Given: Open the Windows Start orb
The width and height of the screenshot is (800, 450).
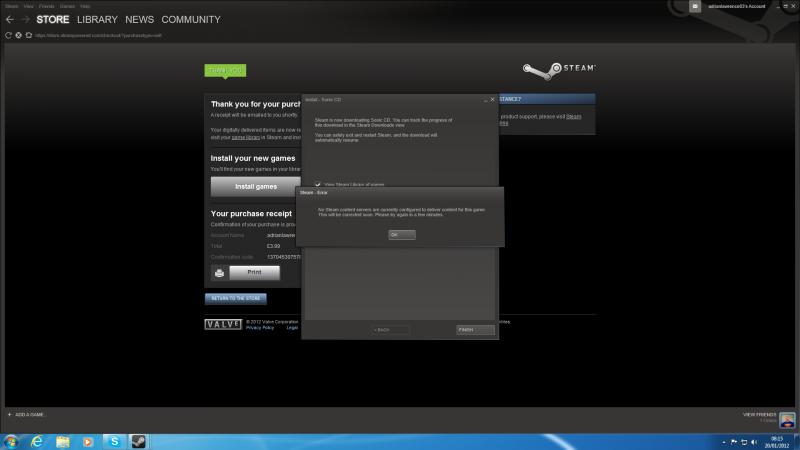Looking at the screenshot, I should click(x=11, y=441).
